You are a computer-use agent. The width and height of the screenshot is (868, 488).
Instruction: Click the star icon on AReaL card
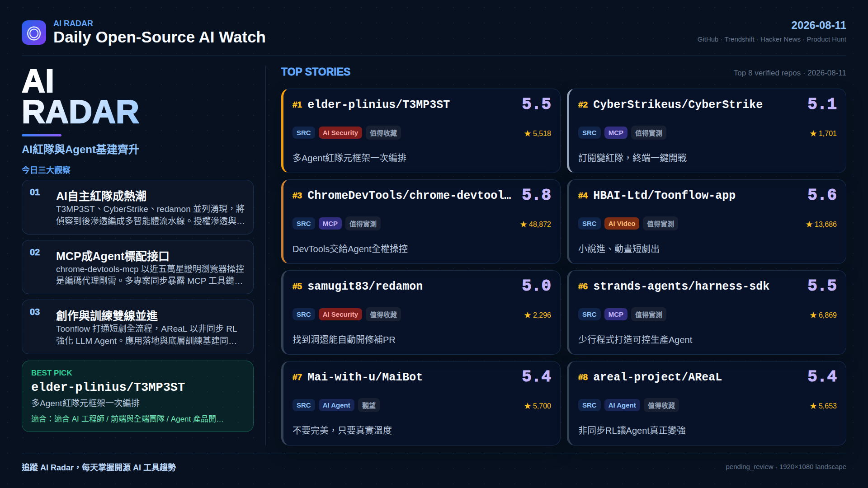813,406
